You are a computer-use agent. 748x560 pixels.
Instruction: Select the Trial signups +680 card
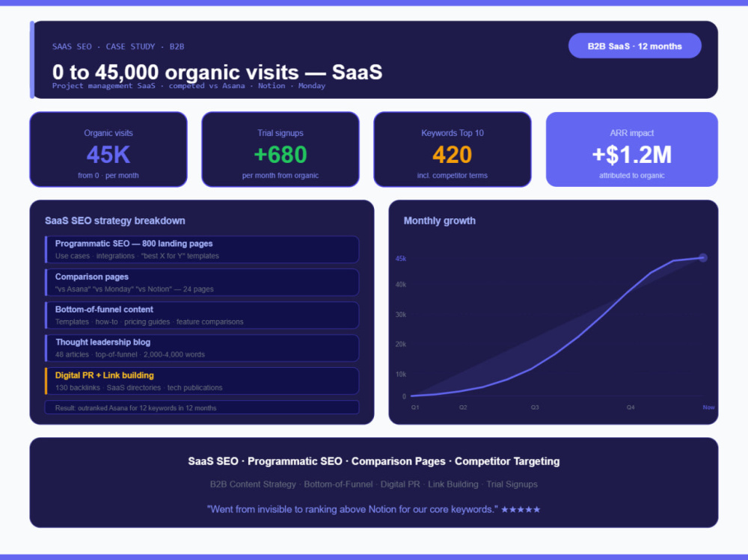pyautogui.click(x=280, y=150)
